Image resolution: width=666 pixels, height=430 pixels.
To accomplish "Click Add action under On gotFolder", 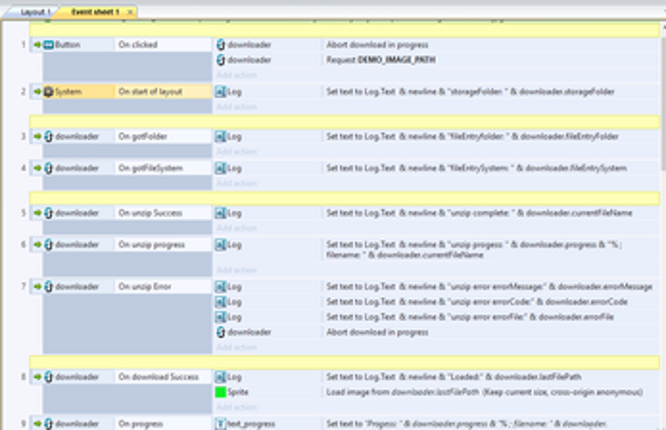I will (x=237, y=152).
